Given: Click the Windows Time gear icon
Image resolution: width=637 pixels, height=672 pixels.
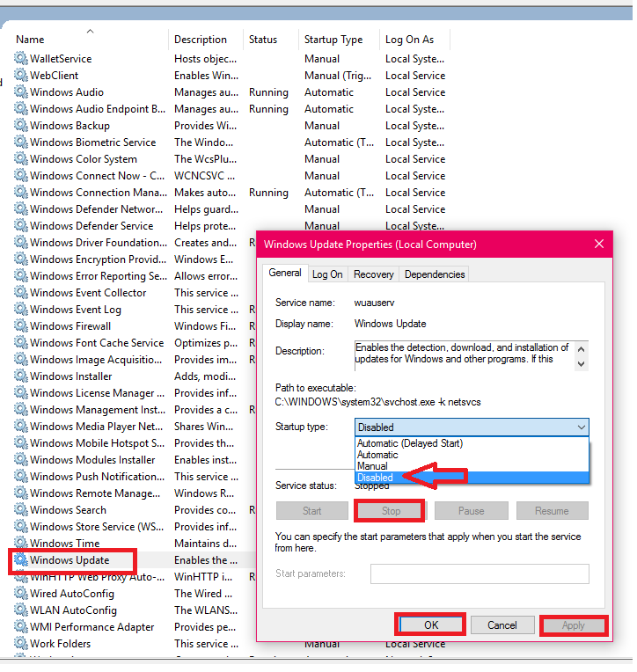Looking at the screenshot, I should (x=20, y=543).
